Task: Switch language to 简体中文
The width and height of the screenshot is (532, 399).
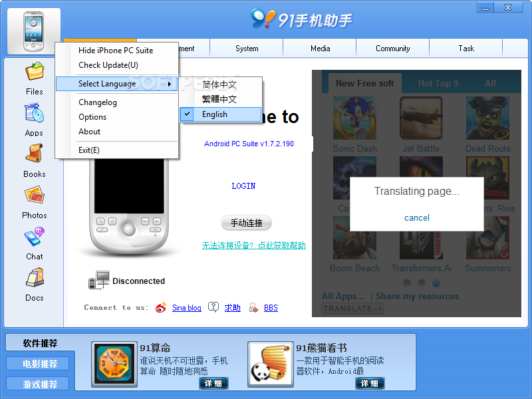Action: coord(221,84)
